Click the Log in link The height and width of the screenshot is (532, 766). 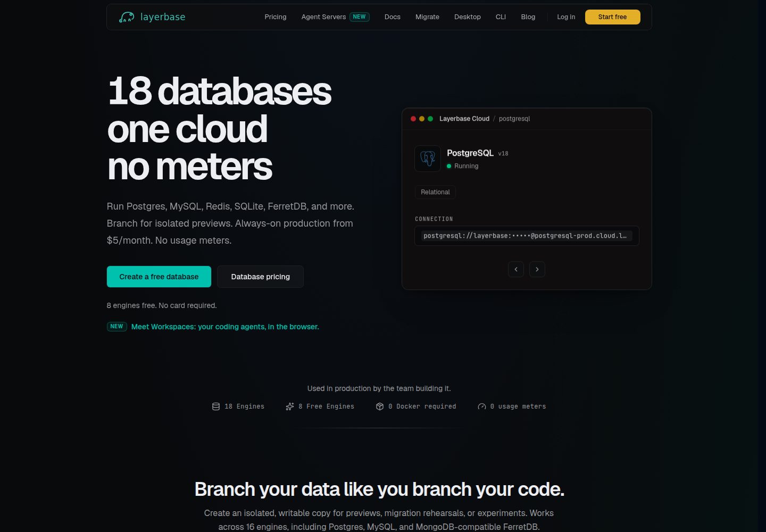[x=566, y=17]
